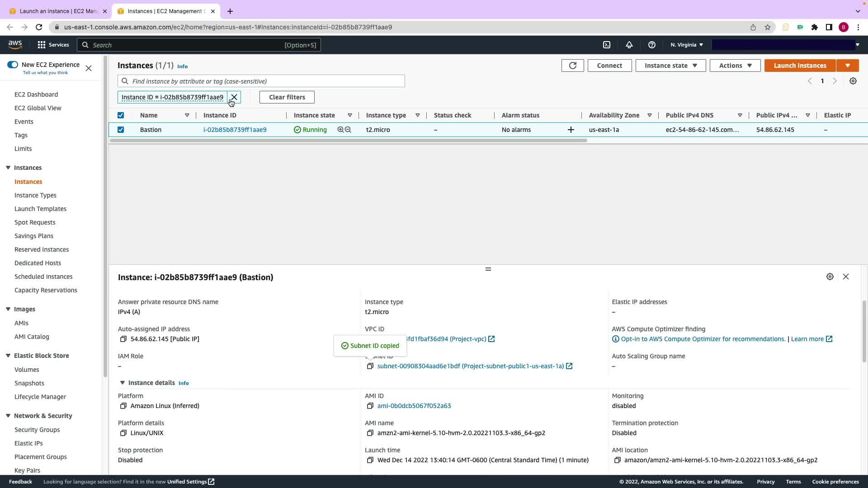
Task: Open the Actions dropdown menu
Action: tap(735, 66)
